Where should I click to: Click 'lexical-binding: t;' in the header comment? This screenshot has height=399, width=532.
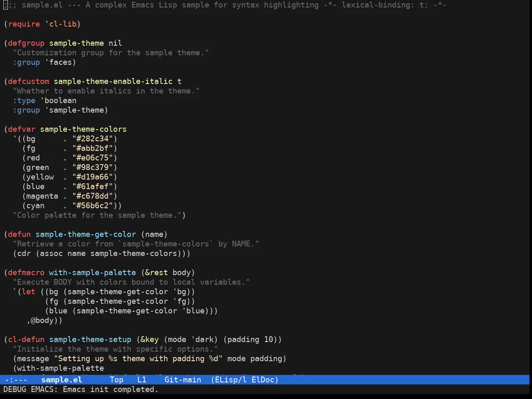[385, 5]
